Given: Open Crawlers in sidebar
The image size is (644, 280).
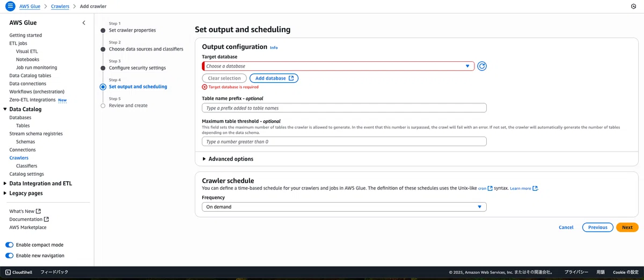Looking at the screenshot, I should 19,158.
